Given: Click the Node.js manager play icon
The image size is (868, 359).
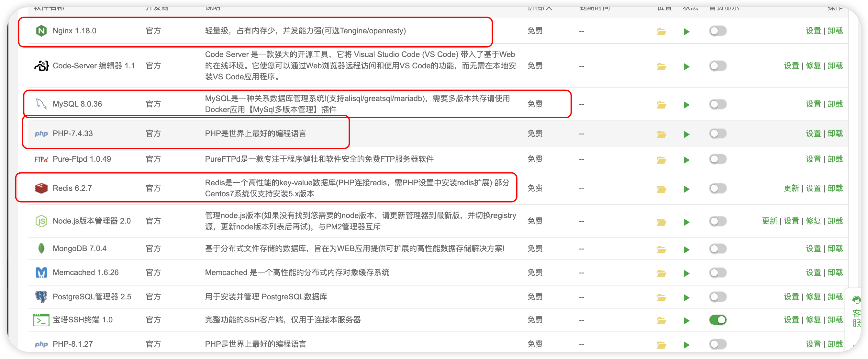Looking at the screenshot, I should pyautogui.click(x=686, y=222).
